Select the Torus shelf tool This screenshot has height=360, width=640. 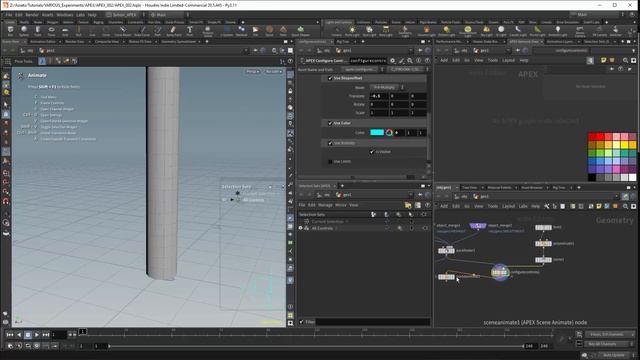coord(51,31)
